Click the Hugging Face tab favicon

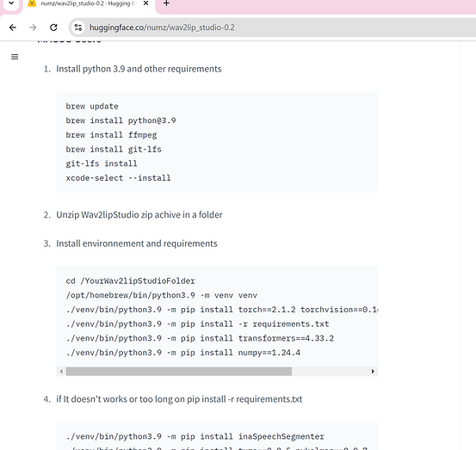coord(32,3)
